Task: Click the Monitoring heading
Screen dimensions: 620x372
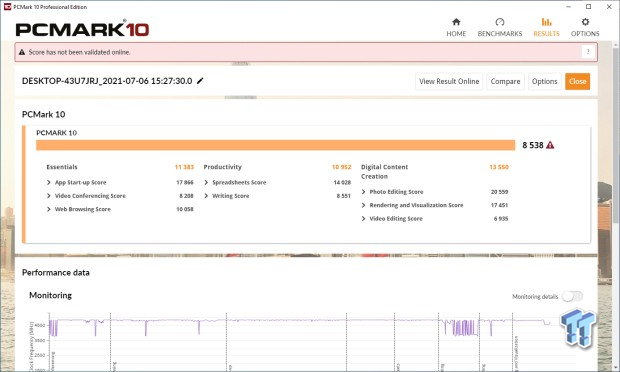Action: point(51,295)
